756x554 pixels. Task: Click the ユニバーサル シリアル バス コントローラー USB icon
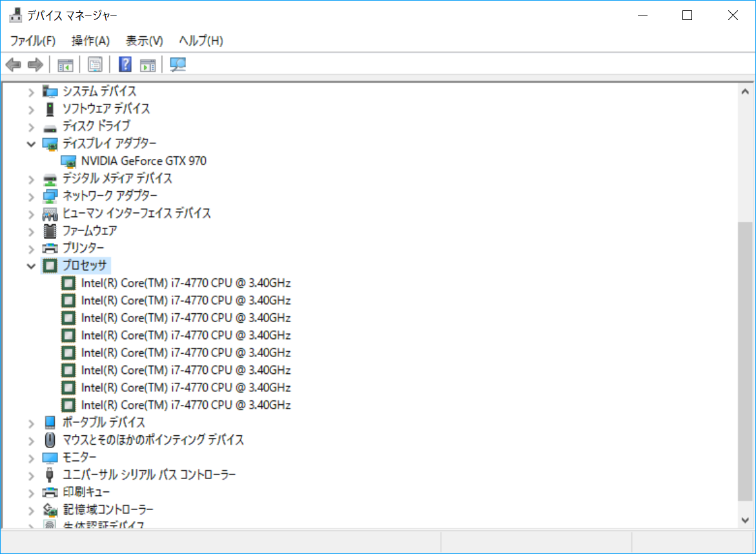tap(49, 475)
